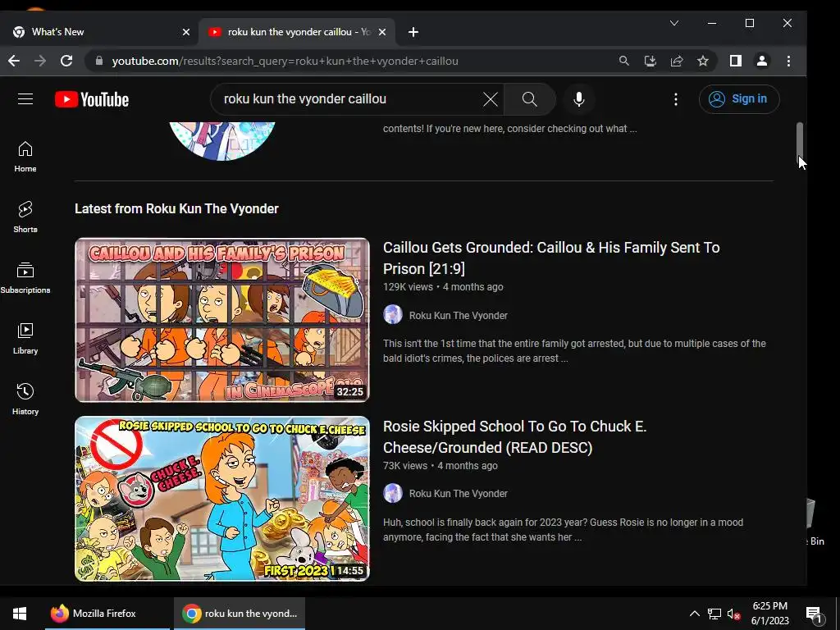Click the browser forward arrow
The height and width of the screenshot is (630, 840).
click(40, 61)
